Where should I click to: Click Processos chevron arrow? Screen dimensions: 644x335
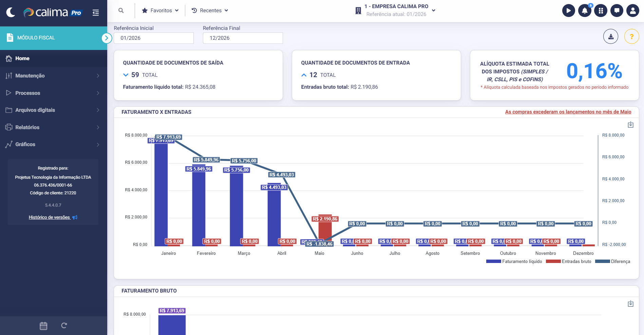coord(98,93)
